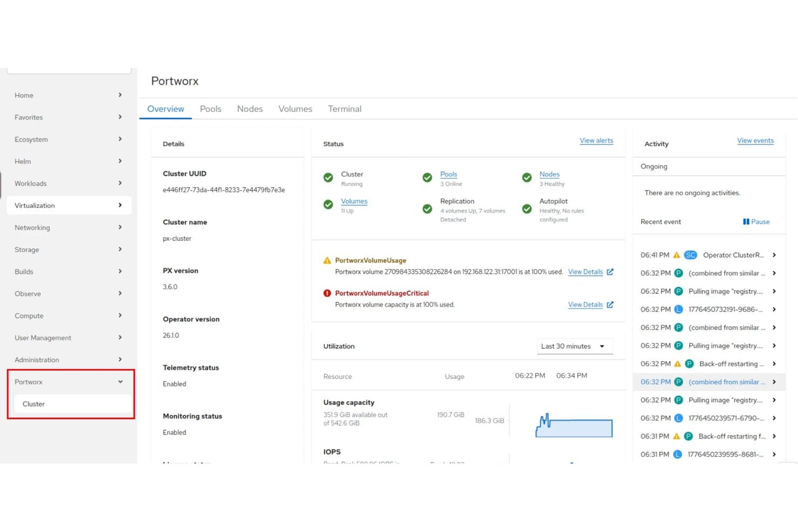Follow the Pools status link
Image resolution: width=798 pixels, height=532 pixels.
[449, 174]
